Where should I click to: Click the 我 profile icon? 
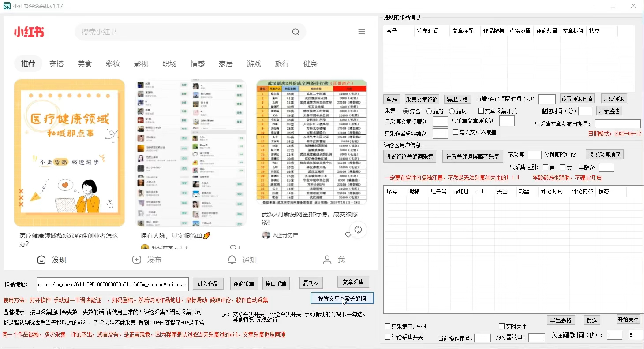point(327,260)
